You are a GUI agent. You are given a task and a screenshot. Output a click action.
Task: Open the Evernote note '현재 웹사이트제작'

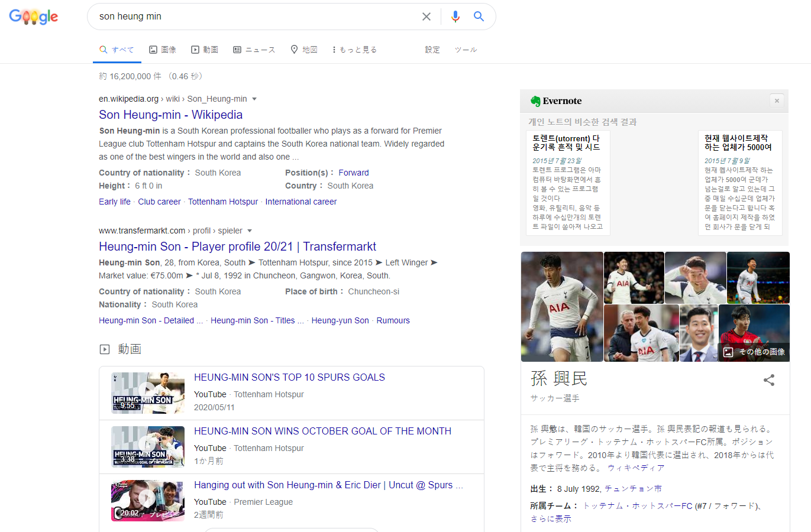coord(740,183)
